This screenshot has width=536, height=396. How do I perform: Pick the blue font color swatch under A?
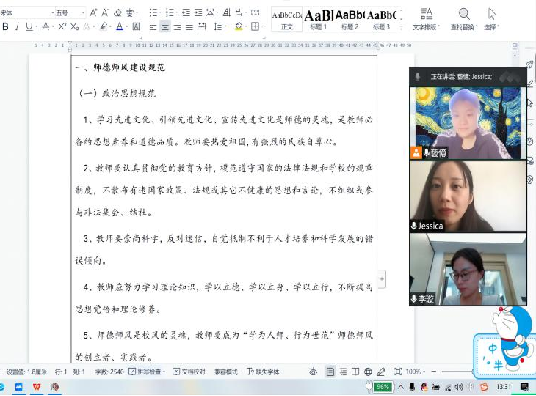[x=119, y=27]
